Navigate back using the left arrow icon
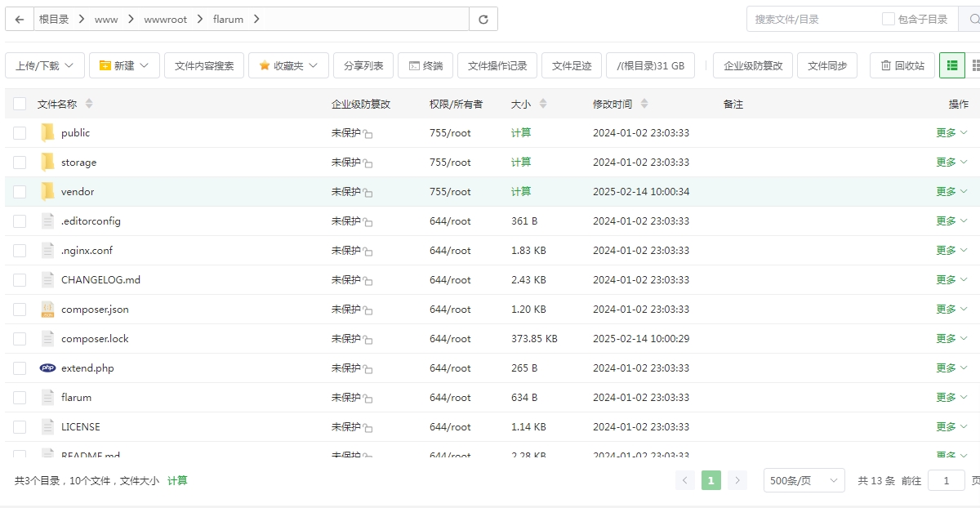This screenshot has width=980, height=508. pos(19,18)
